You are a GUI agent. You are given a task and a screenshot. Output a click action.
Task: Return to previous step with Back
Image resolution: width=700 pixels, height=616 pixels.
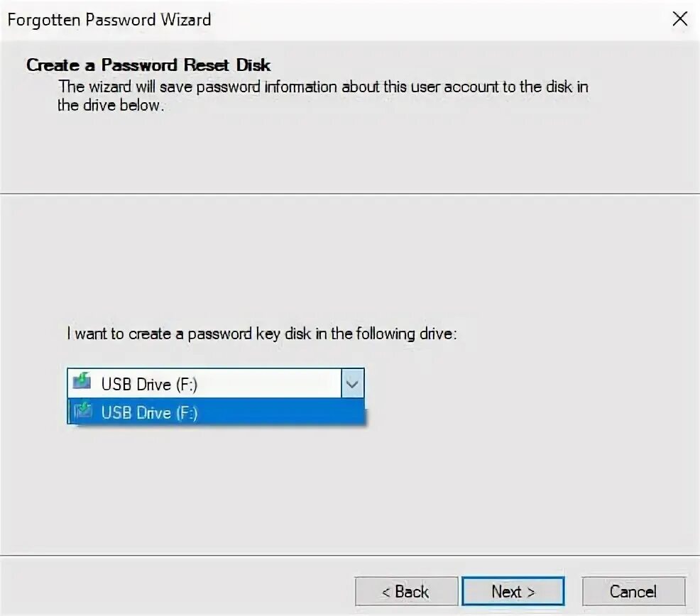[x=406, y=591]
